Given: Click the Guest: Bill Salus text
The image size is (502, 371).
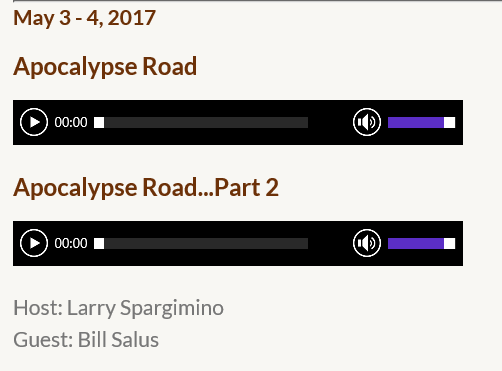Looking at the screenshot, I should pyautogui.click(x=86, y=340).
